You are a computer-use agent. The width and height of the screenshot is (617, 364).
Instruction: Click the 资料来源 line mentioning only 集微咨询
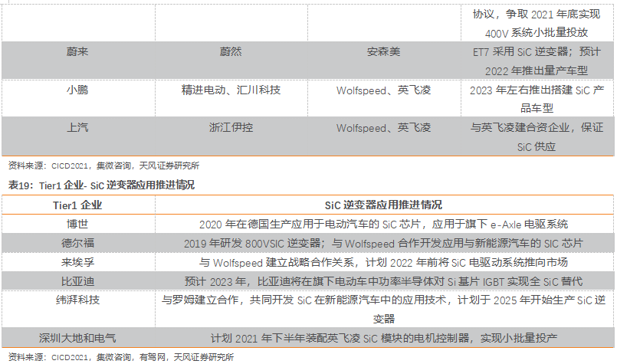(x=104, y=166)
